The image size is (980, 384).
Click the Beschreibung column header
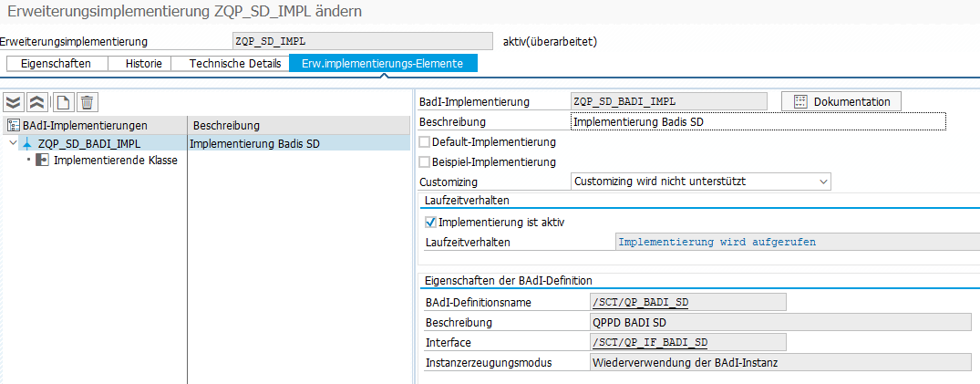[x=225, y=125]
